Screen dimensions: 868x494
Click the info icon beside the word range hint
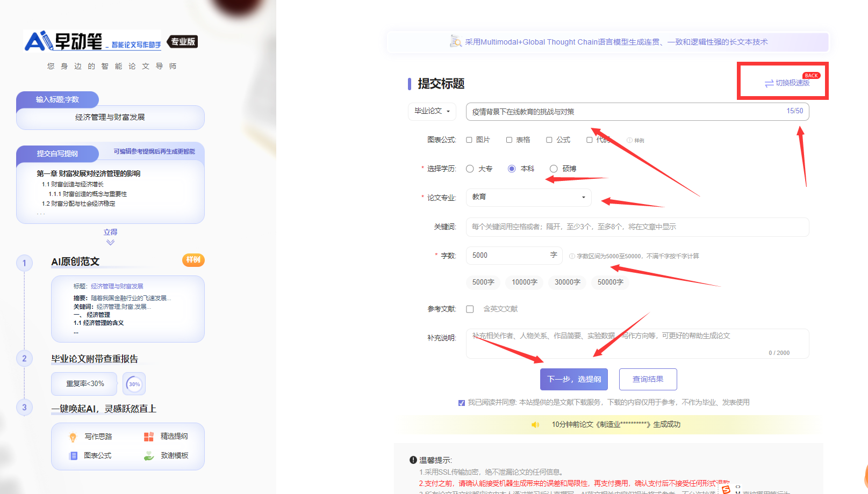(572, 256)
